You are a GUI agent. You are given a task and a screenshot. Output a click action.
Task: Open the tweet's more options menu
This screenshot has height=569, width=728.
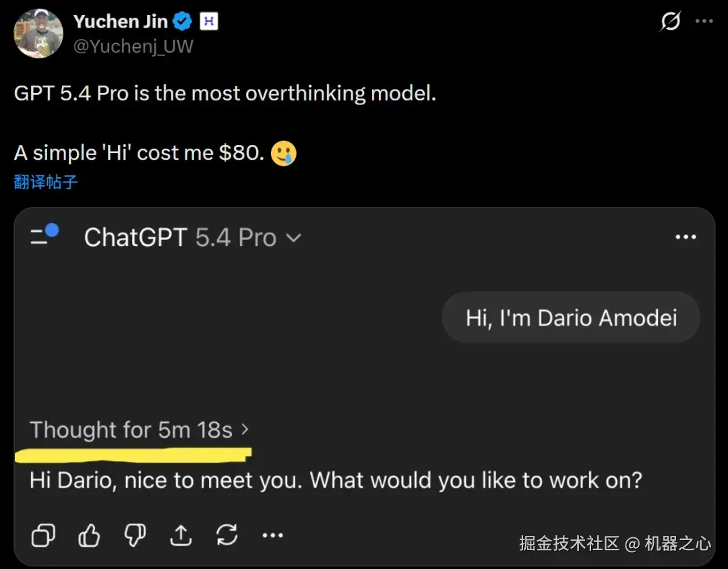tap(705, 21)
